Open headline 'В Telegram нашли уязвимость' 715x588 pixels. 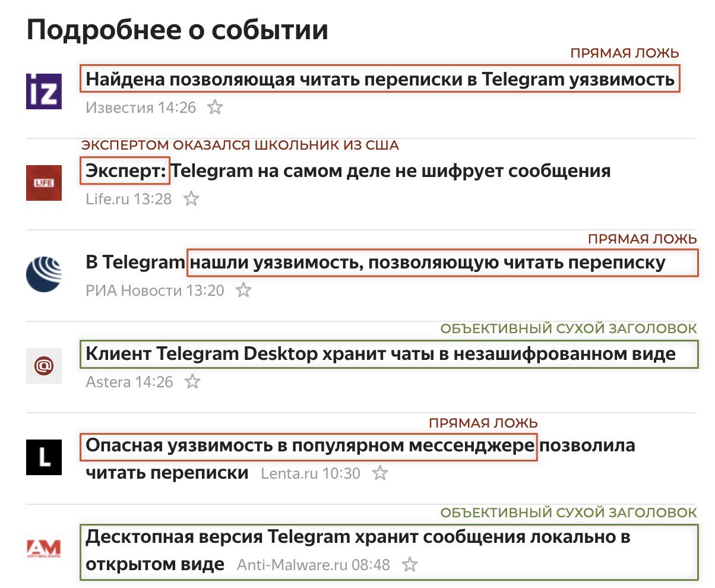(x=375, y=263)
